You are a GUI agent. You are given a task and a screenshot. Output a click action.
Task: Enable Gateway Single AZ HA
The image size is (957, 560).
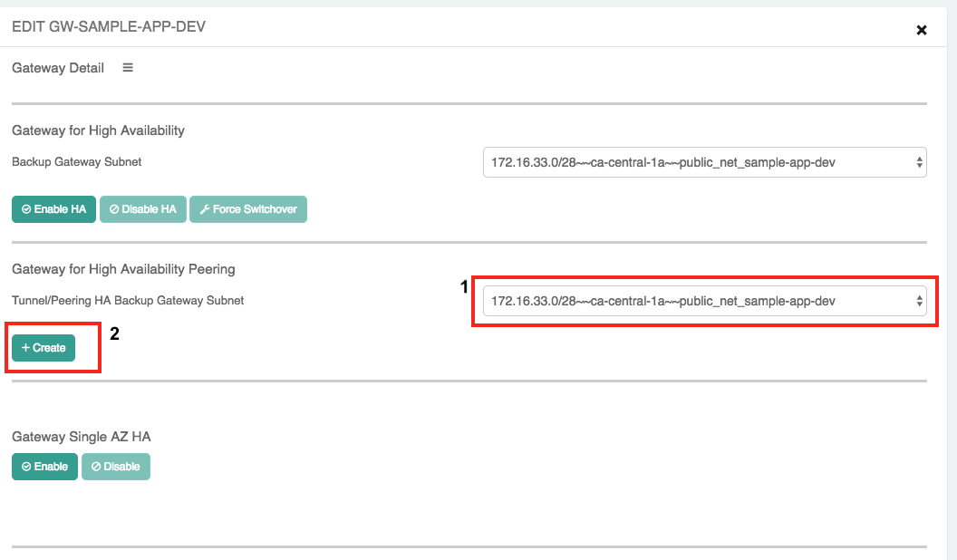point(44,467)
